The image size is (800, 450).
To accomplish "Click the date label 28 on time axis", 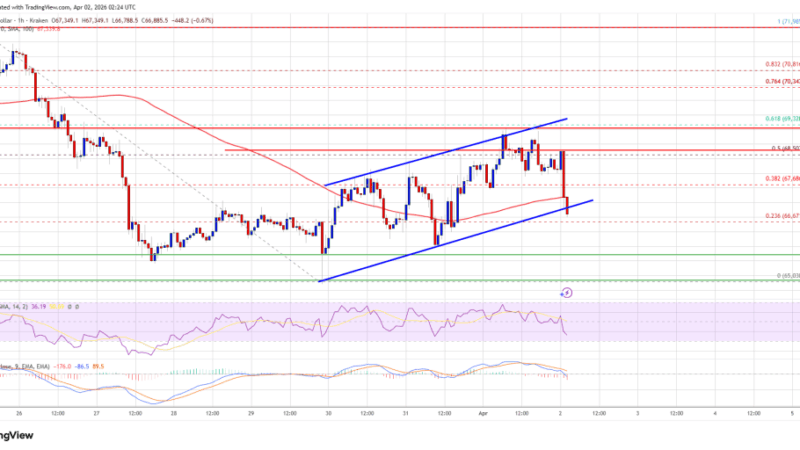I will click(174, 413).
